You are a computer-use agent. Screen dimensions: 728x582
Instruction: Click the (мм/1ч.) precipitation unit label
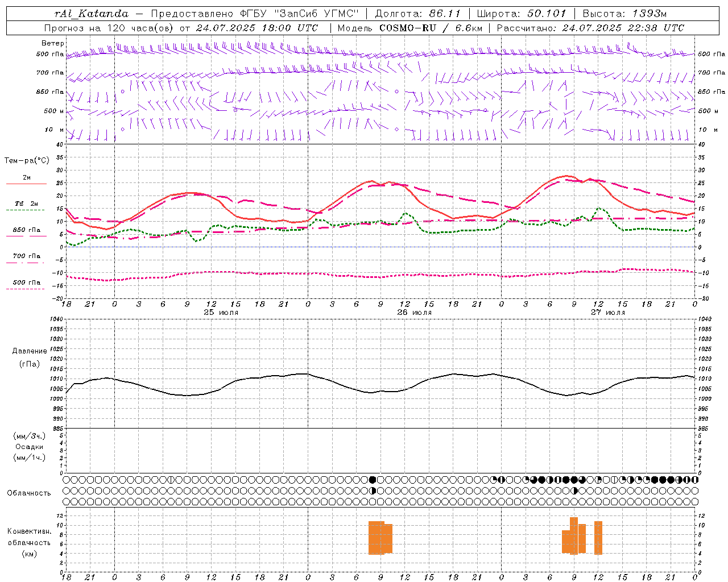click(30, 458)
